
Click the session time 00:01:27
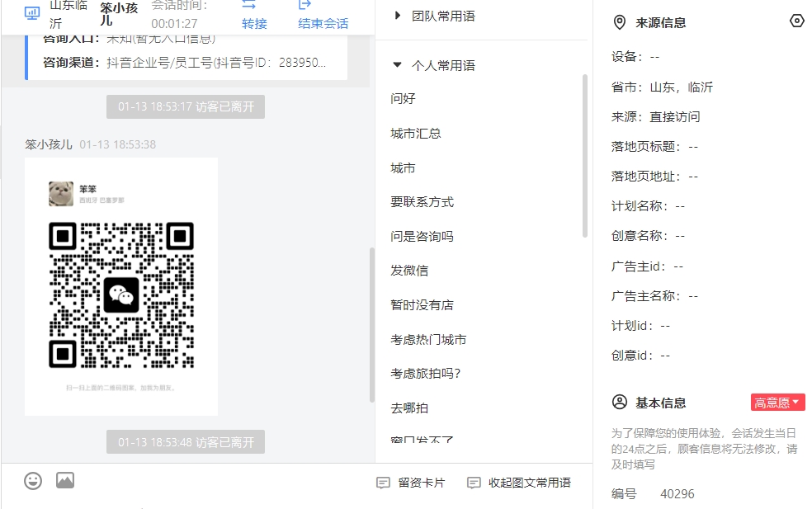point(174,24)
